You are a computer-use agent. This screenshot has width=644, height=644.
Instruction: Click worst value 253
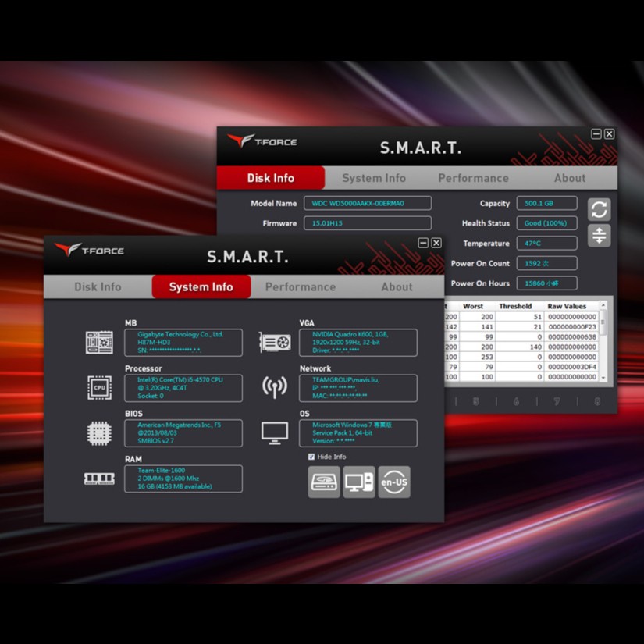[x=487, y=357]
